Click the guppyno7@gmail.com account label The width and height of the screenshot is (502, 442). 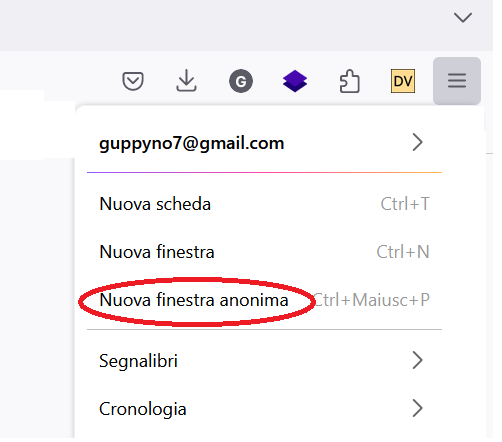coord(192,144)
